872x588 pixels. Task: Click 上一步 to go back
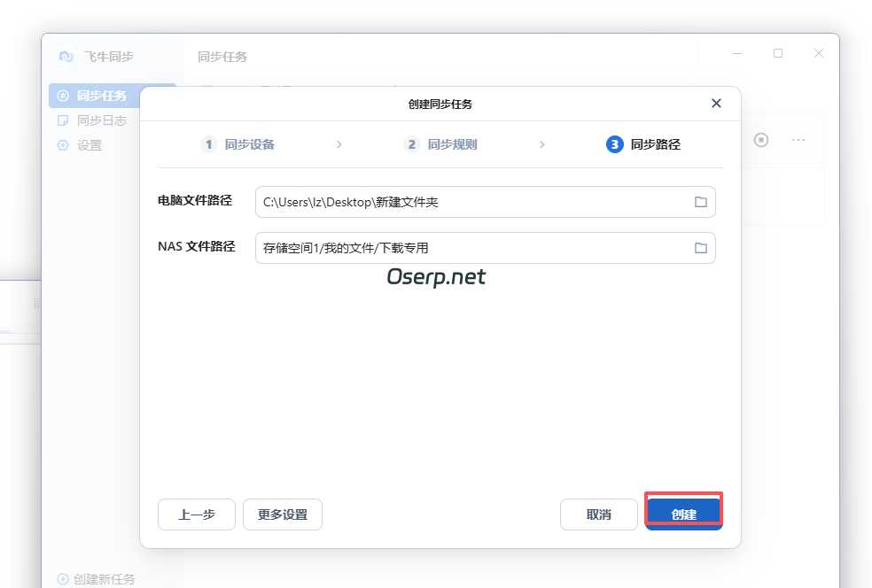196,514
